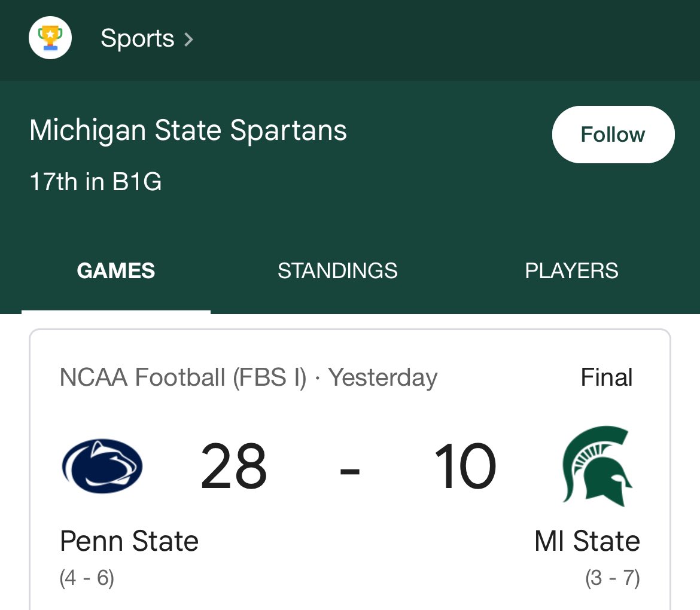This screenshot has width=700, height=610.
Task: Open the PLAYERS tab
Action: click(571, 271)
